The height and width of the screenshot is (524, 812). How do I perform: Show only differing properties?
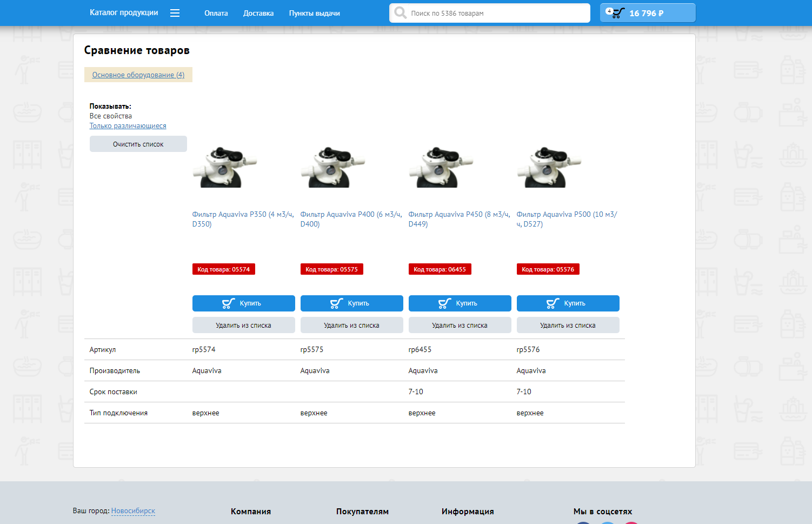point(128,126)
